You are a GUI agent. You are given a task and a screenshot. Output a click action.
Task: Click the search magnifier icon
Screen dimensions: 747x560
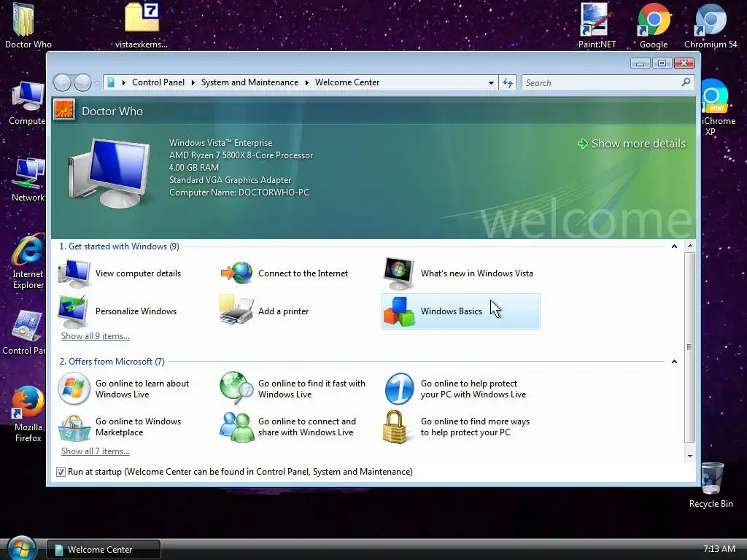(x=686, y=82)
